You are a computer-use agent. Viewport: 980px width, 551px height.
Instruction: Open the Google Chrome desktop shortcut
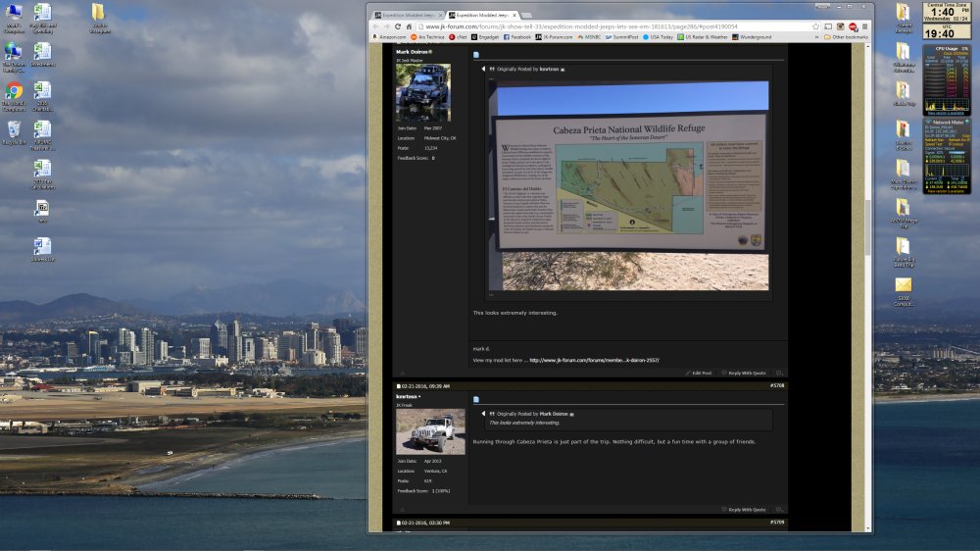click(14, 93)
